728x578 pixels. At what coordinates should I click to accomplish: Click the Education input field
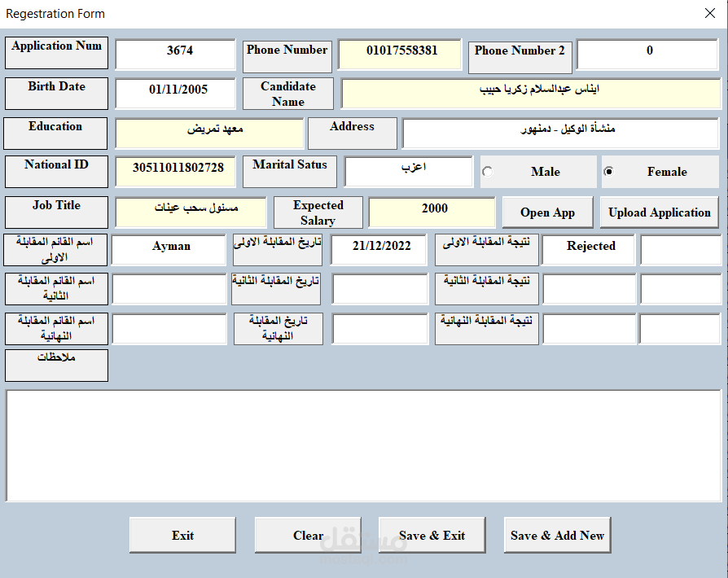pyautogui.click(x=209, y=134)
